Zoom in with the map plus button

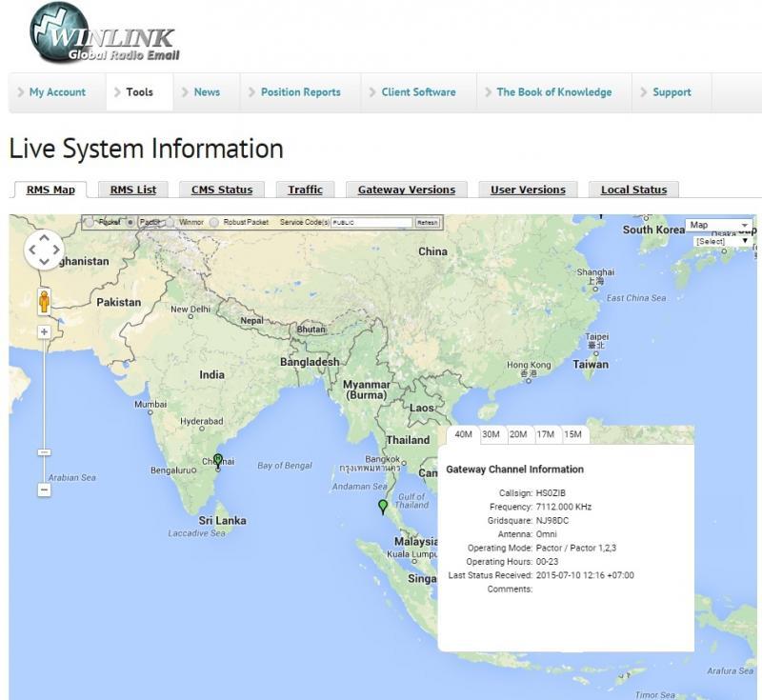coord(44,331)
